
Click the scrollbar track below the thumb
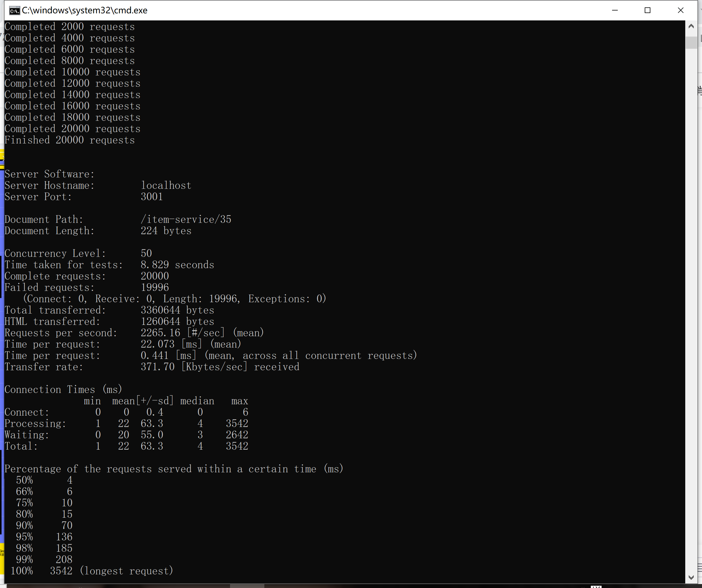[691, 301]
